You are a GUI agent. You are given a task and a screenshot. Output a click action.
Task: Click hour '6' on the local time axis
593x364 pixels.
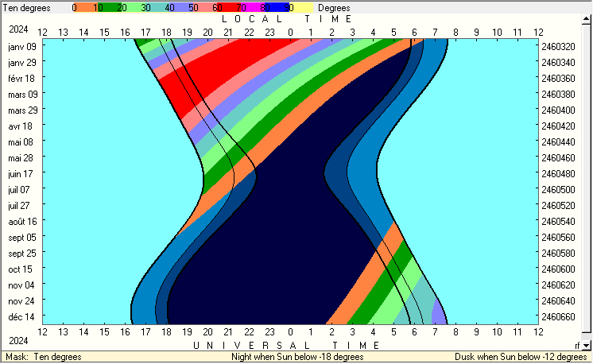tap(414, 33)
